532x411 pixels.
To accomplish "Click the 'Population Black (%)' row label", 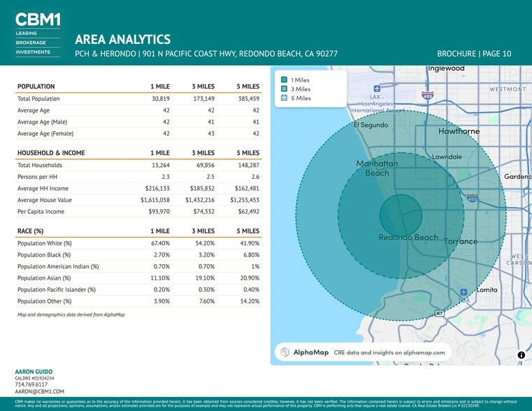I will point(44,255).
